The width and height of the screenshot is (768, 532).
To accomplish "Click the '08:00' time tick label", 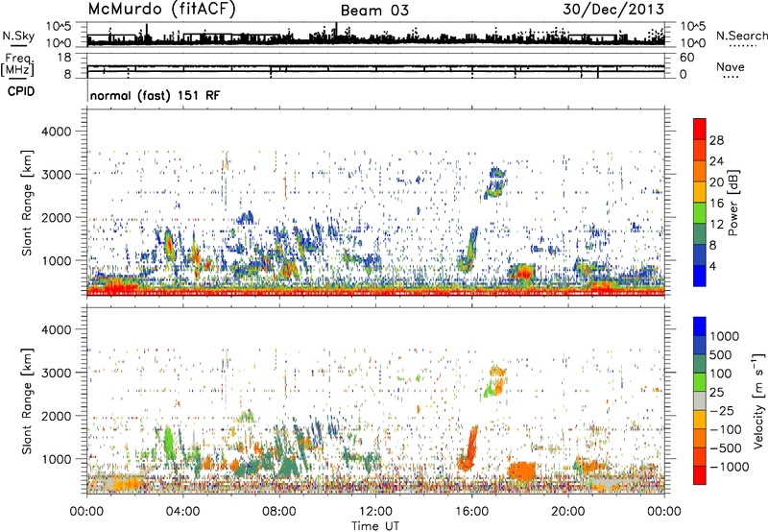I will (x=279, y=512).
